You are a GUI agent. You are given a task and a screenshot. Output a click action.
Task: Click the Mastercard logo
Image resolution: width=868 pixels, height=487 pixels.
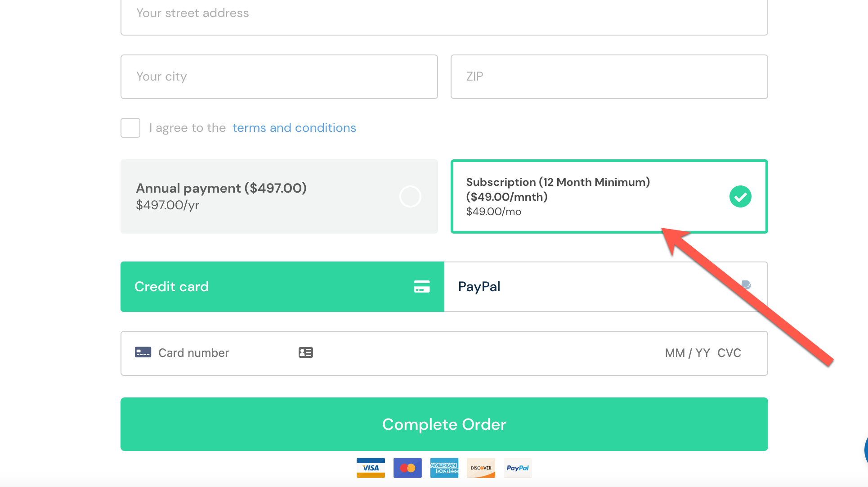[x=407, y=468]
